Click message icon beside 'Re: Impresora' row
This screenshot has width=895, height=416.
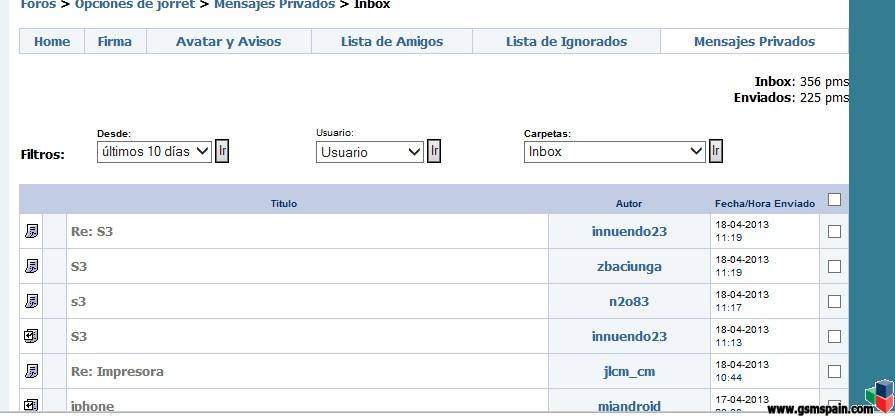click(x=31, y=371)
